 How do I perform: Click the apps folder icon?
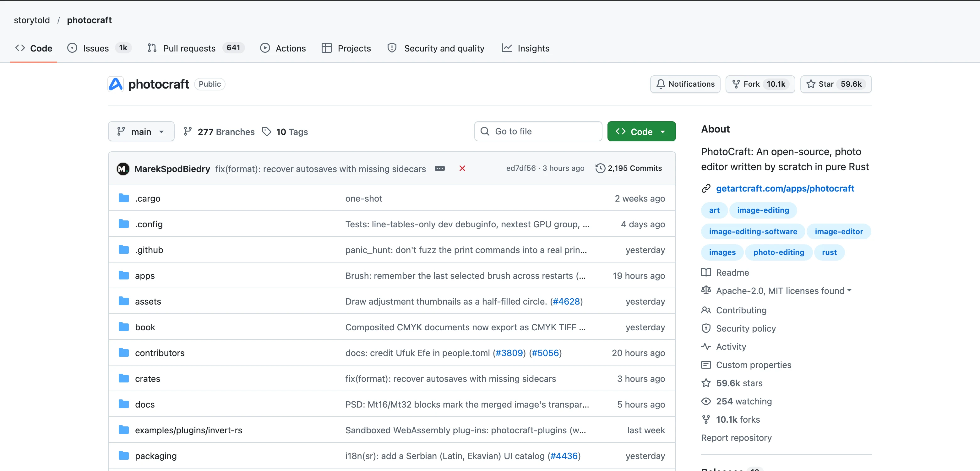click(124, 275)
